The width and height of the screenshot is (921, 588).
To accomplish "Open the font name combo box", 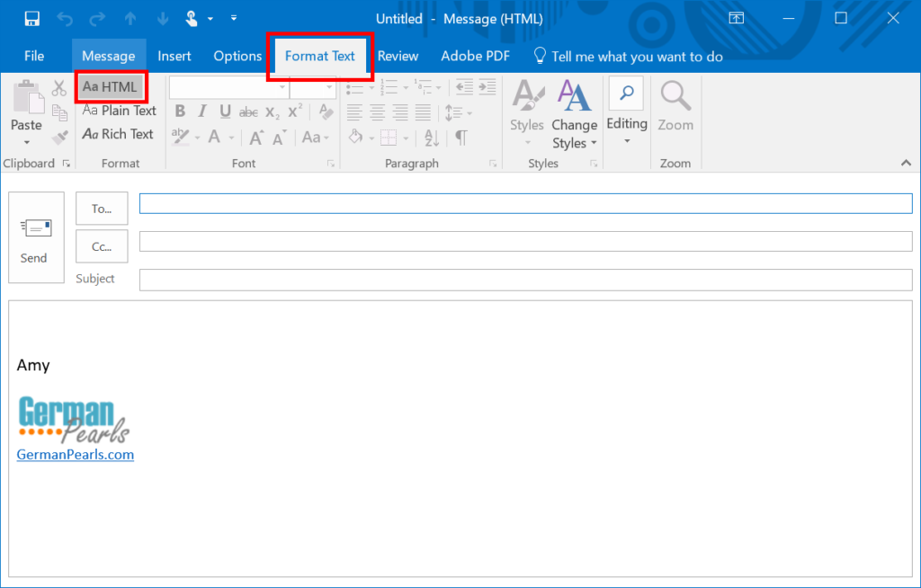I will coord(228,87).
